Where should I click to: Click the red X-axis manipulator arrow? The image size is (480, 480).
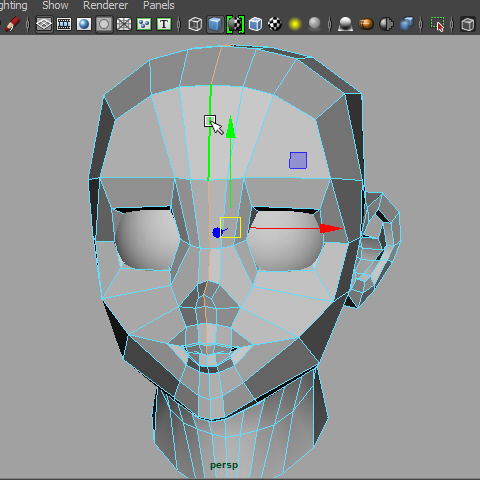[x=331, y=228]
